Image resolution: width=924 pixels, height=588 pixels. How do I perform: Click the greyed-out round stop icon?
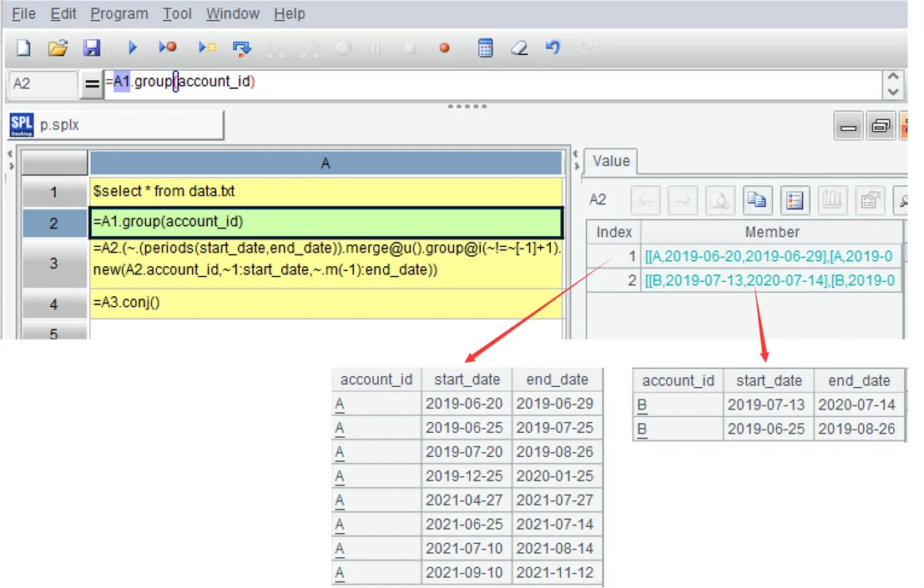point(344,48)
